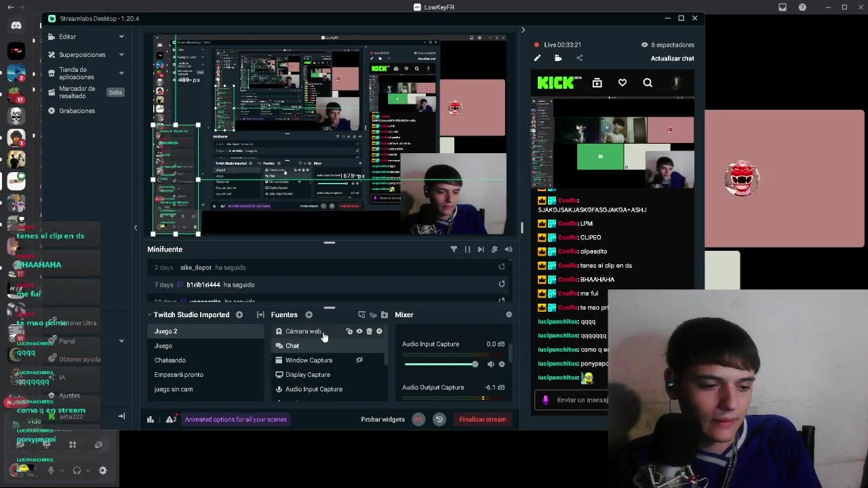Open the warnings notification icon
The image size is (868, 488).
171,420
